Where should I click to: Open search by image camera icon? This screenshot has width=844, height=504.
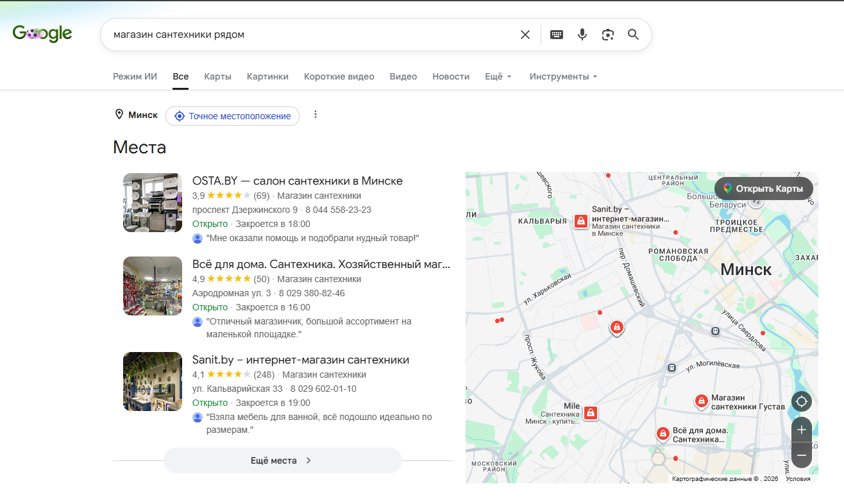608,35
